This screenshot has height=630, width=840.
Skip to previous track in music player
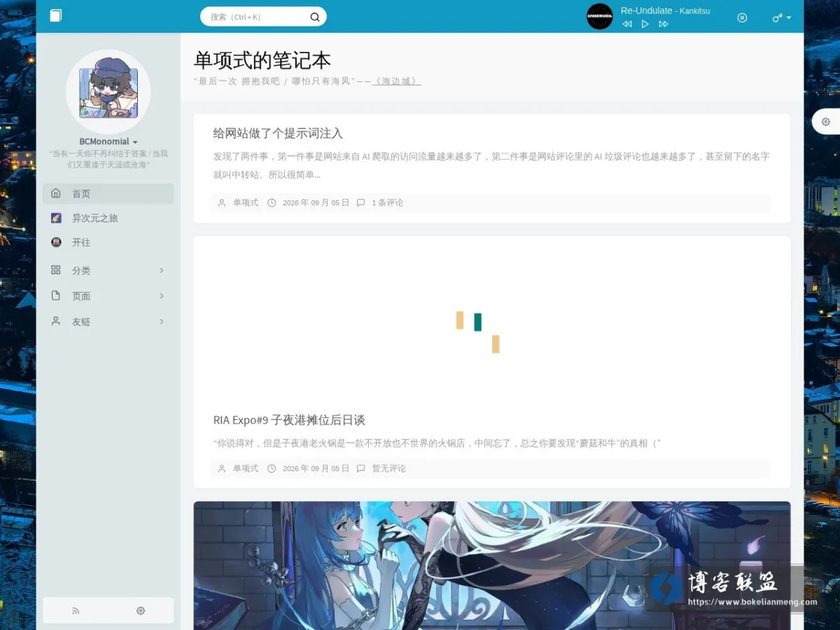(x=627, y=24)
